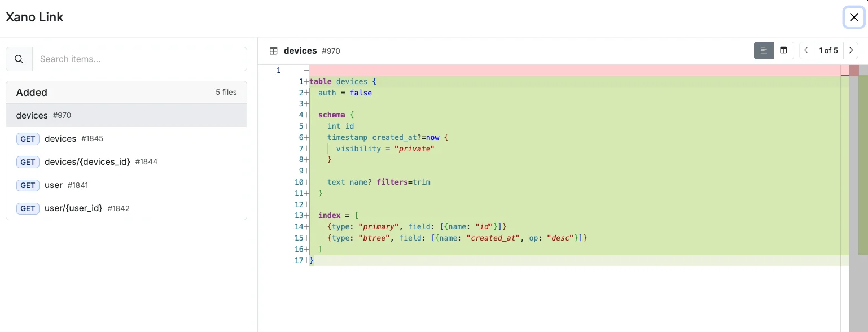Switch to side-by-side diff view
This screenshot has width=868, height=332.
pyautogui.click(x=783, y=50)
